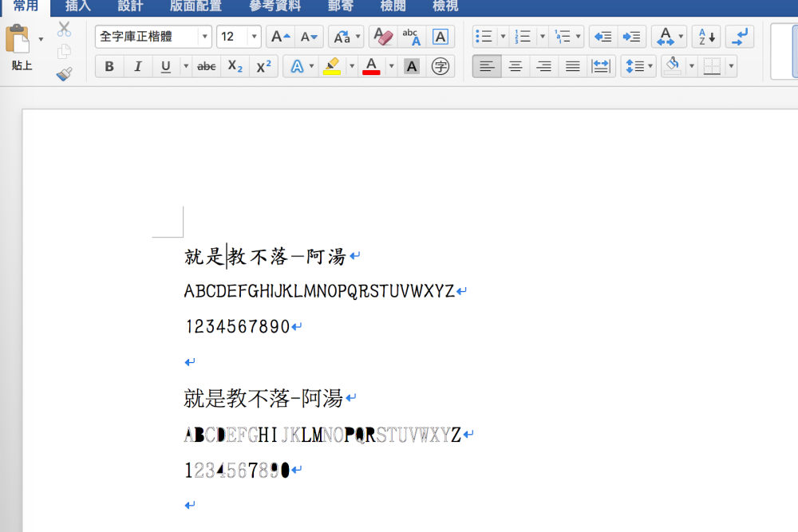Open the shading color dropdown arrow
This screenshot has height=532, width=798.
691,66
